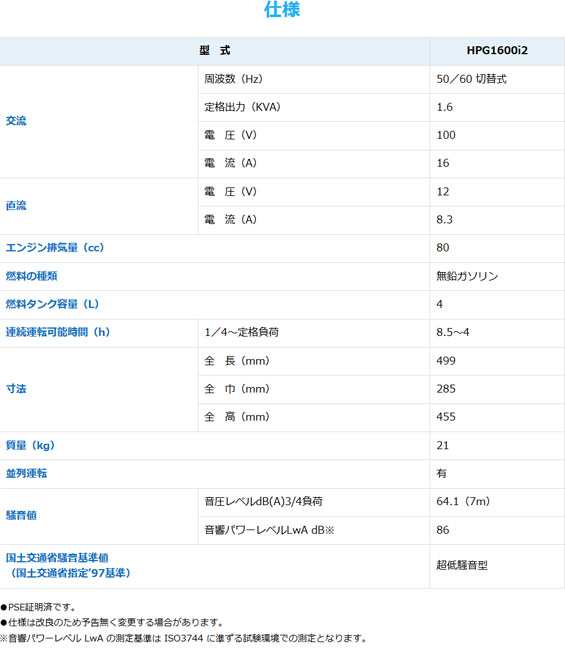Click the 50/60 切替式 value
Image resolution: width=565 pixels, height=650 pixels.
click(x=471, y=79)
